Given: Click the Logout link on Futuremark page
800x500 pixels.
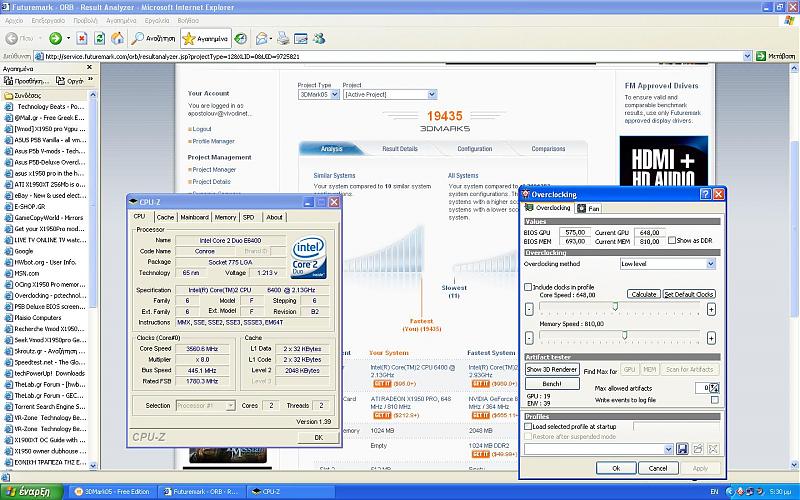Looking at the screenshot, I should 202,129.
